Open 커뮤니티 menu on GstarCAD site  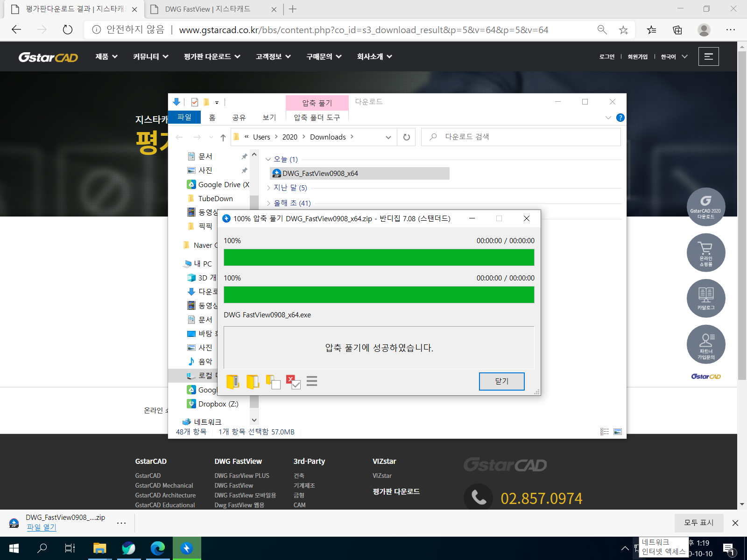(x=150, y=56)
